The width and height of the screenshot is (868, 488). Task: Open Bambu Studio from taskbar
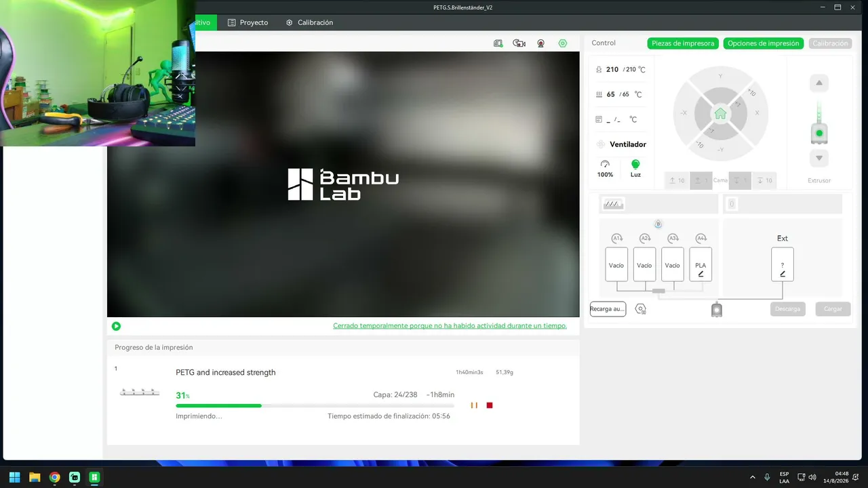coord(95,477)
